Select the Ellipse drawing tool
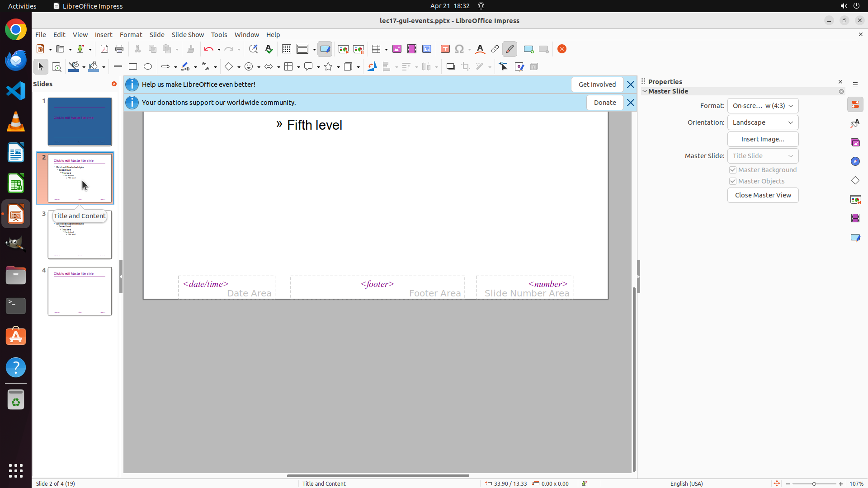 coord(148,66)
